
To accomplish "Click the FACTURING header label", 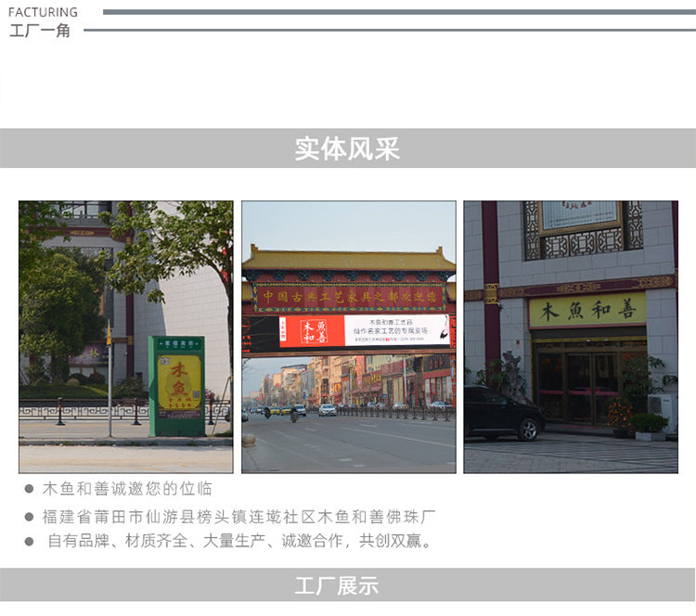I will (43, 12).
